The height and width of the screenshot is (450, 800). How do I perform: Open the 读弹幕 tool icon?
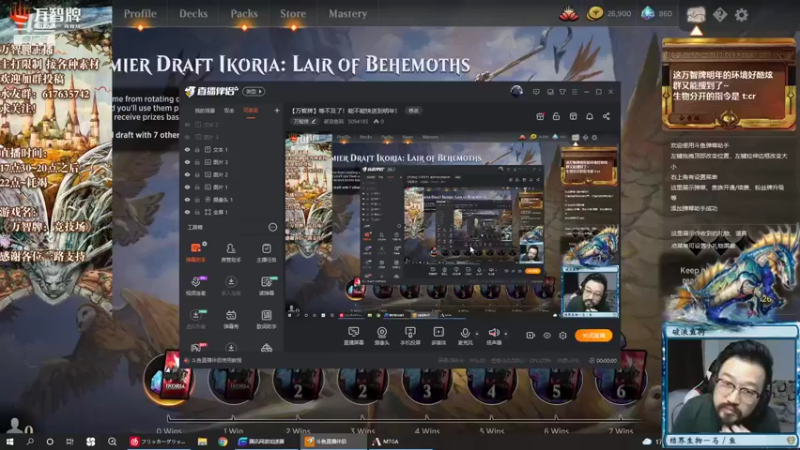point(266,286)
